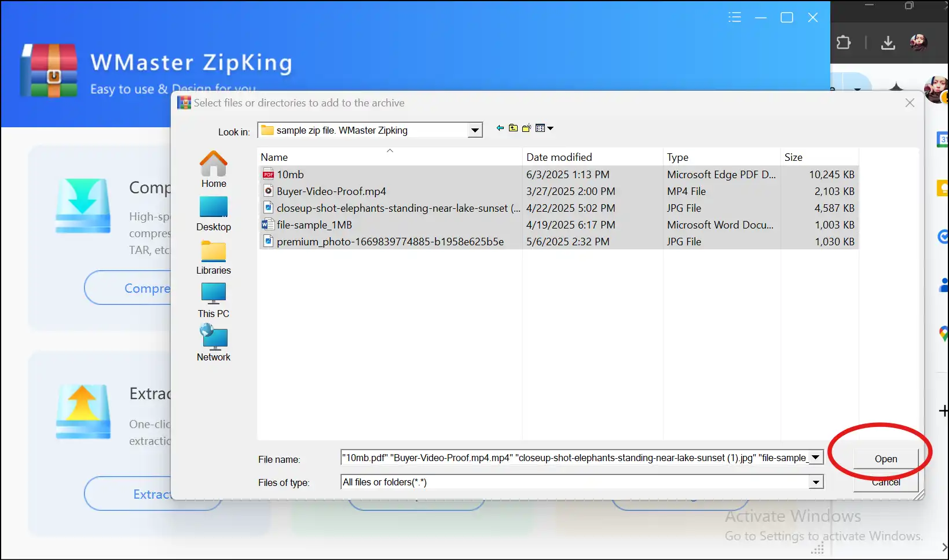Open the Desktop location in places bar

point(214,213)
